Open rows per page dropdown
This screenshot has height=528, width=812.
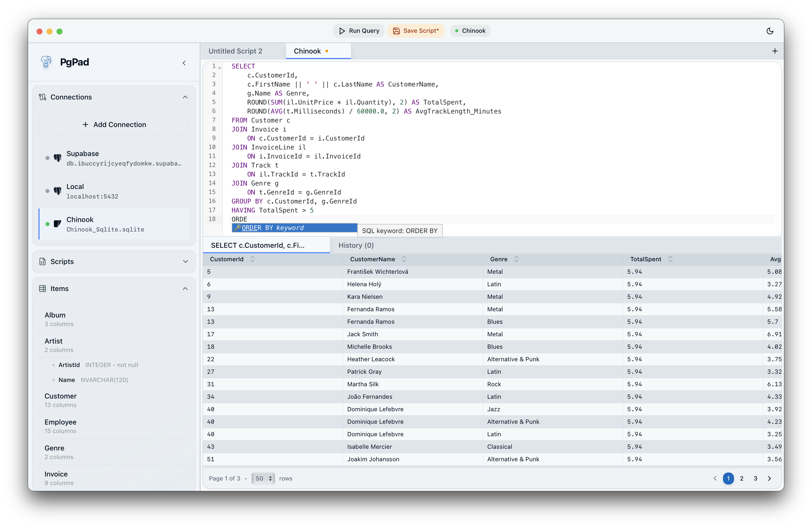263,478
